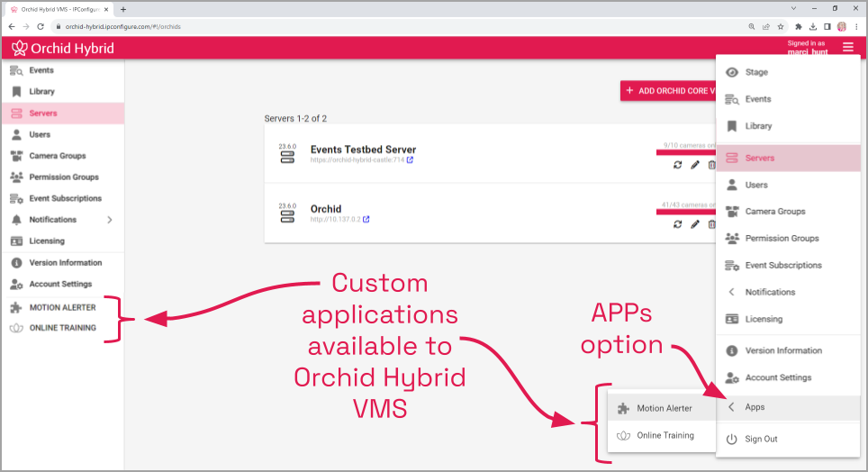Open Licensing in the left sidebar
Screen dimensions: 868x472
point(62,241)
